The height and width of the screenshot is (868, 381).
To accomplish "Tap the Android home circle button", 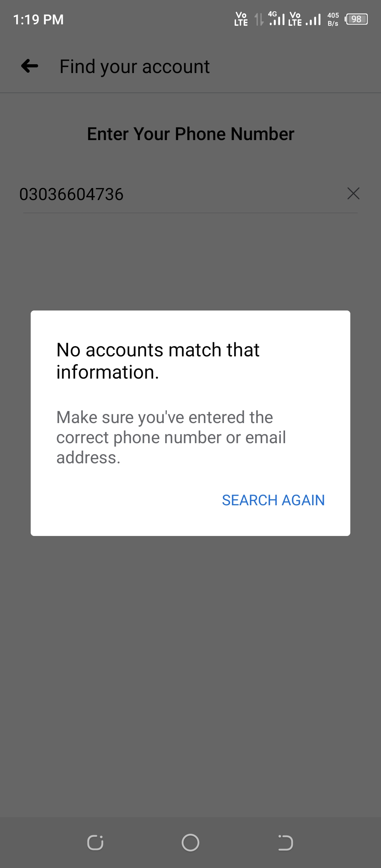I will coord(190,843).
